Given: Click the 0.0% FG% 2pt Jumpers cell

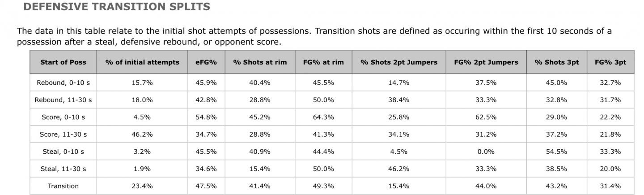Looking at the screenshot, I should 486,152.
